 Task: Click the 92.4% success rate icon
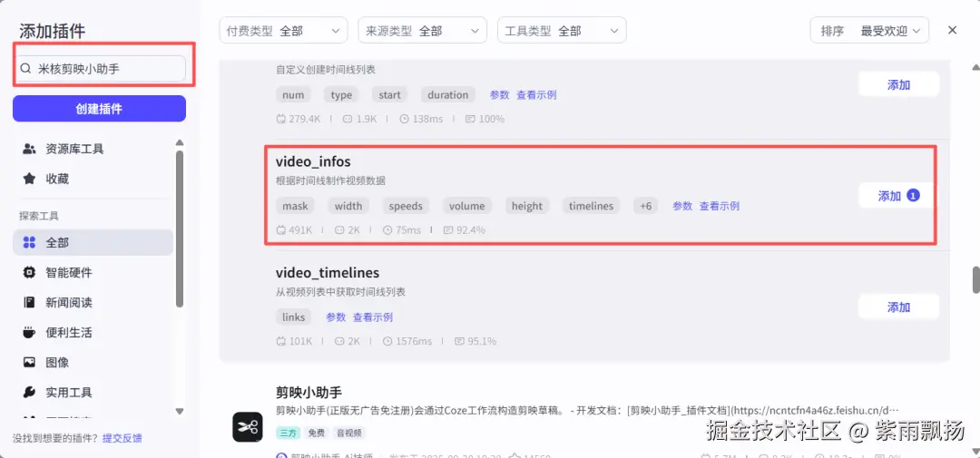(x=447, y=230)
